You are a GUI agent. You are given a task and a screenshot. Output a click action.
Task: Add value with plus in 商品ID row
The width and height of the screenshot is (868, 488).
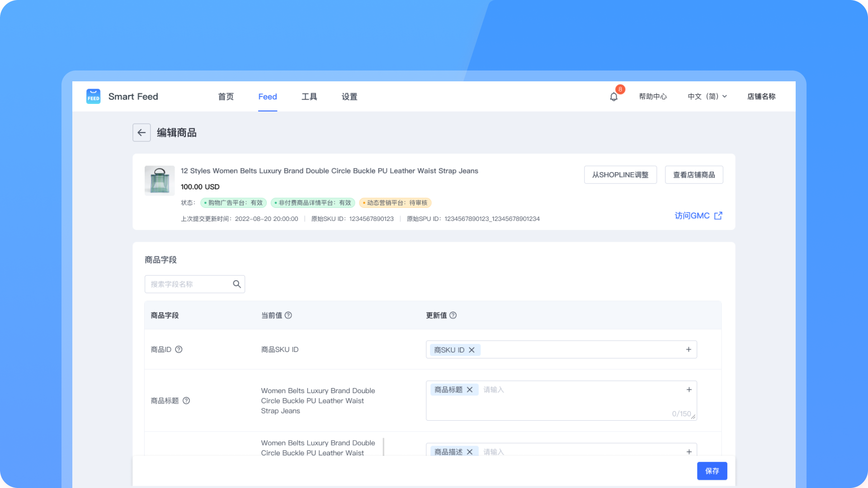(689, 349)
